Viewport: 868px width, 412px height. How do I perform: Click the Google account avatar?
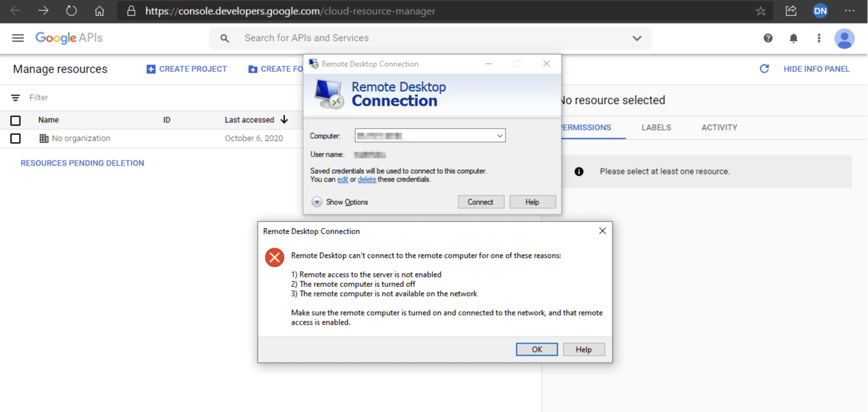(x=844, y=38)
